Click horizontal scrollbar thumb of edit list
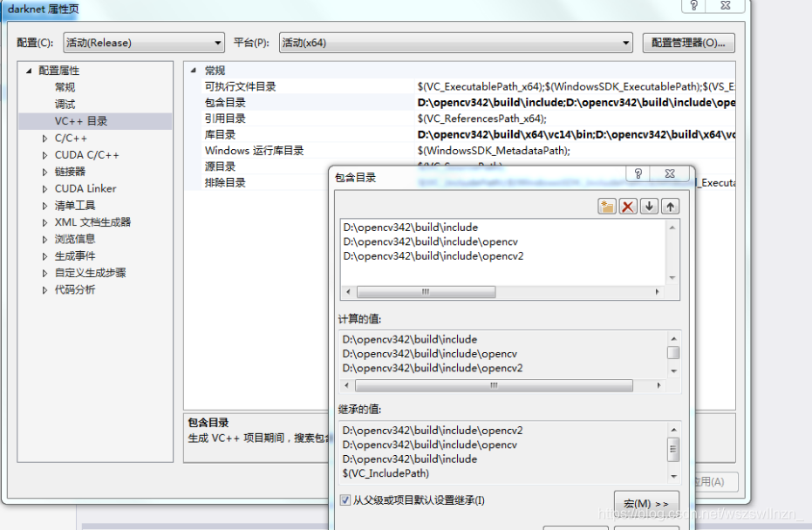This screenshot has height=530, width=812. coord(426,292)
